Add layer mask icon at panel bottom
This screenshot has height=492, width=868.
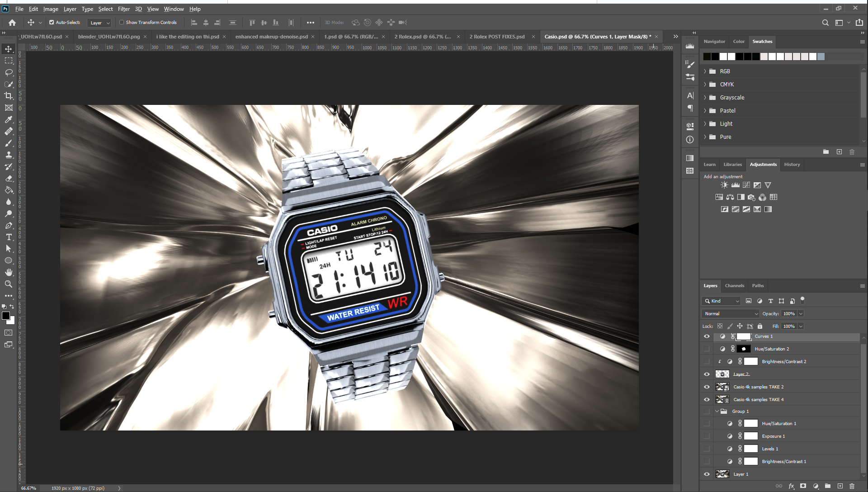[803, 486]
